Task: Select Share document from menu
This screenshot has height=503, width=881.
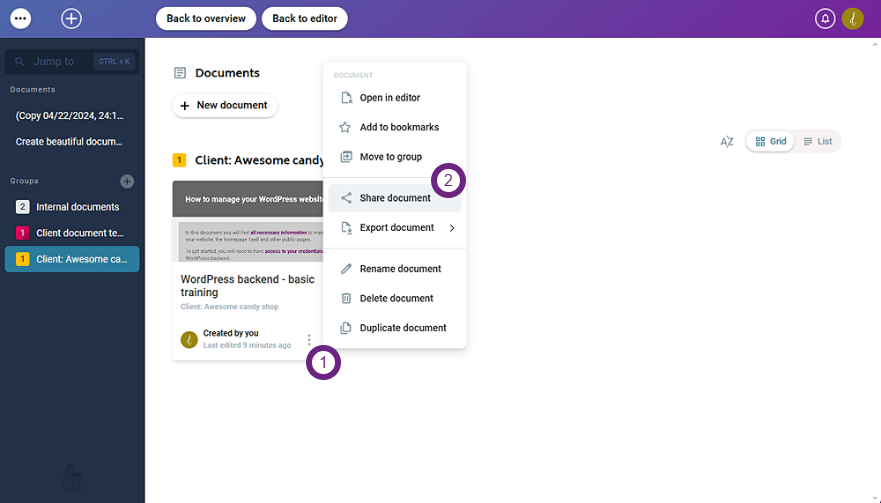Action: tap(394, 198)
